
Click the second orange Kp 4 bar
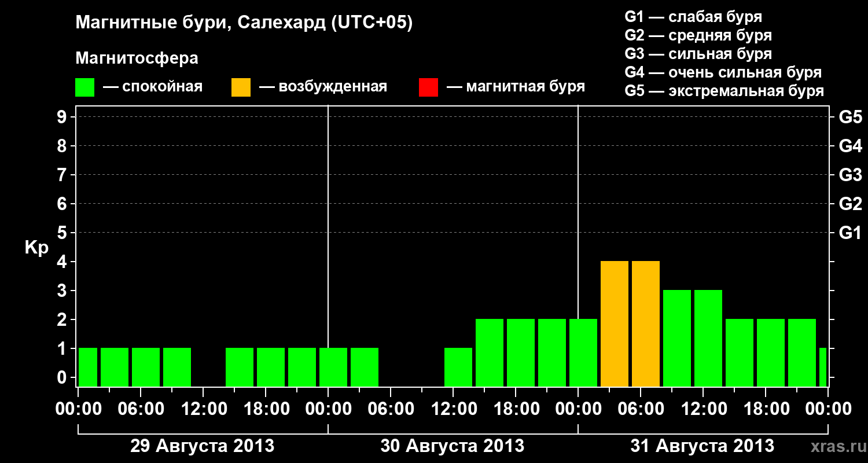(x=646, y=324)
